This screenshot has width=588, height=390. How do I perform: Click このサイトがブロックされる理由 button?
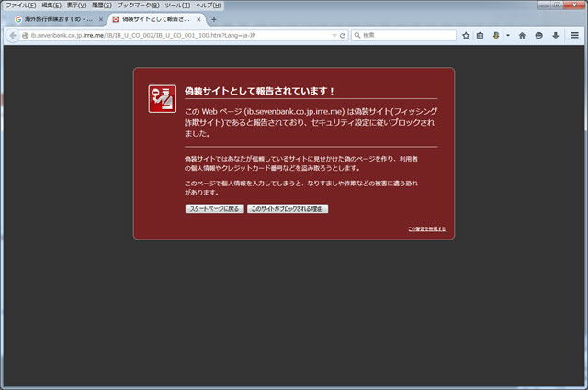click(288, 208)
